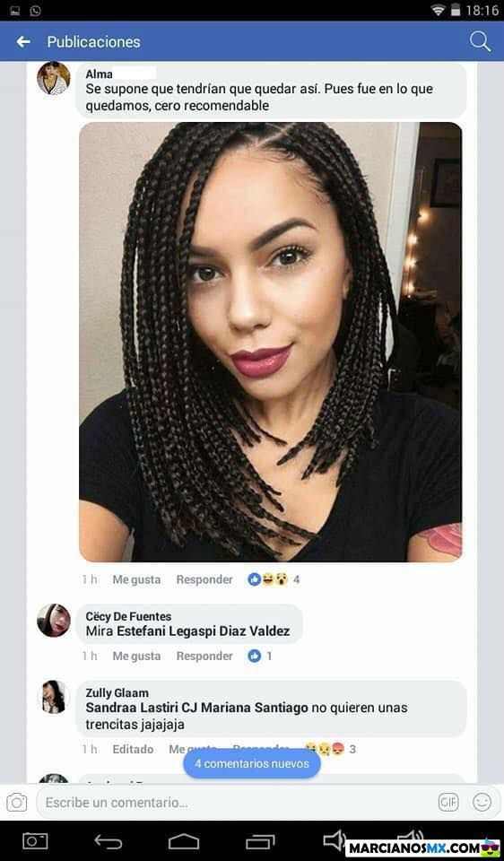
Task: Tap the Android home navigation button
Action: tap(183, 841)
